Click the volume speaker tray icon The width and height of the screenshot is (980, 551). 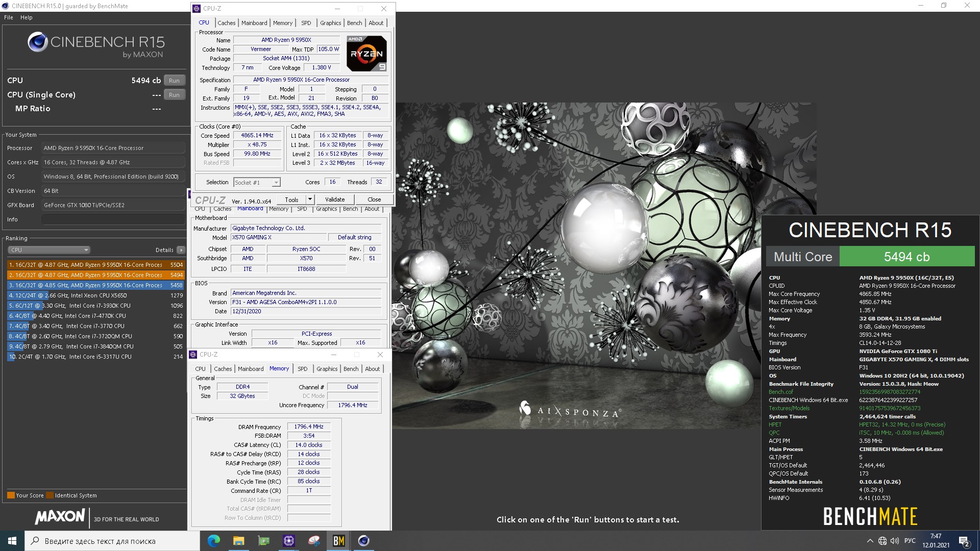(x=895, y=541)
